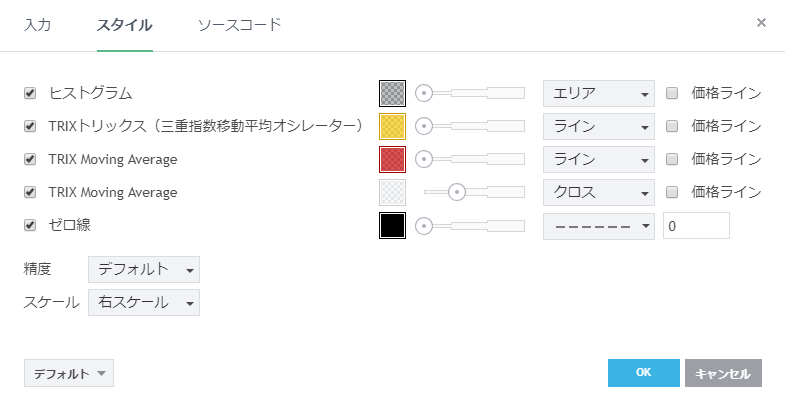Toggle the ゼロ線 visibility checkbox
The height and width of the screenshot is (412, 785).
(30, 225)
